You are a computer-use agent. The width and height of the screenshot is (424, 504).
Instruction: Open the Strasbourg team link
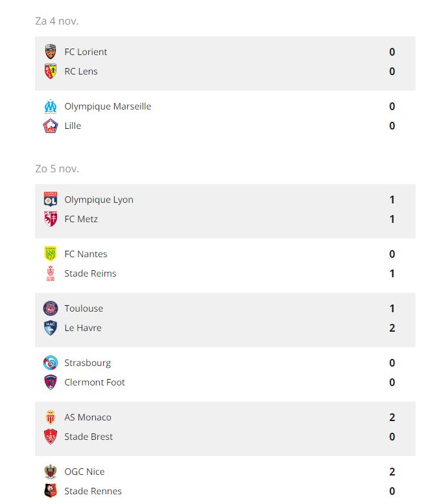[88, 363]
